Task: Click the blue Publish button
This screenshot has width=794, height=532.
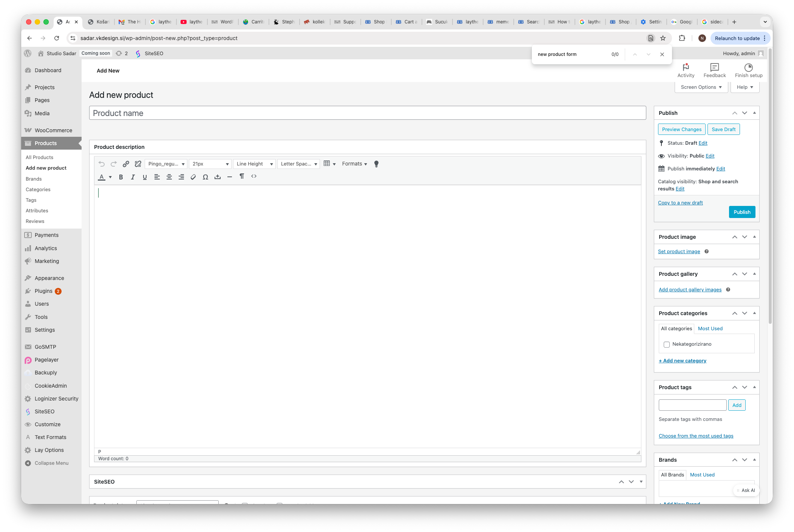Action: (742, 212)
